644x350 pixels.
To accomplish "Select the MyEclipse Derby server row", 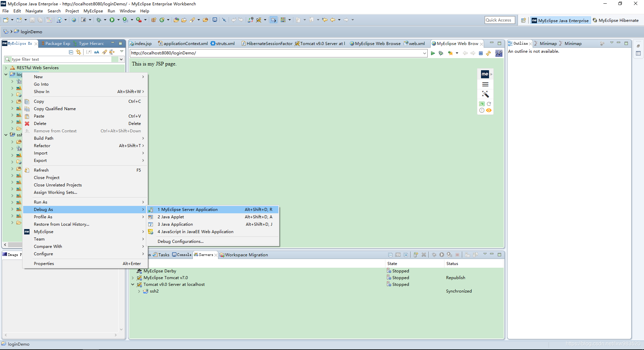I will pyautogui.click(x=317, y=271).
